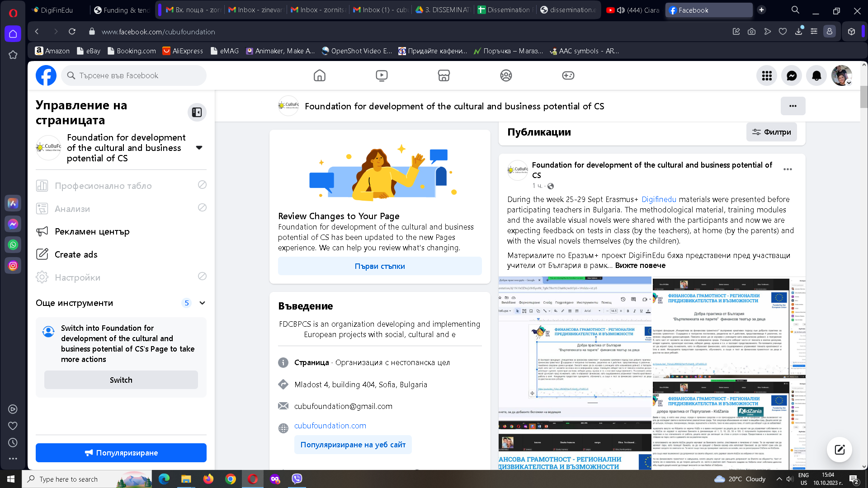The image size is (868, 488).
Task: Open Facebook home feed icon
Action: (x=320, y=75)
